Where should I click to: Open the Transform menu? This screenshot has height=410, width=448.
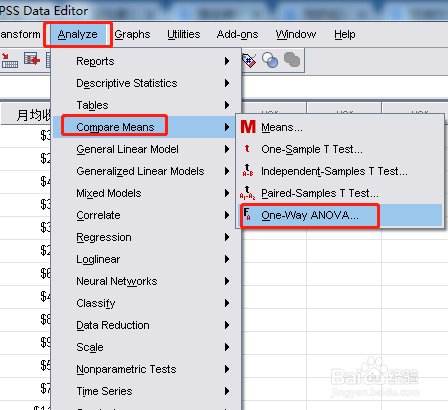(x=20, y=34)
